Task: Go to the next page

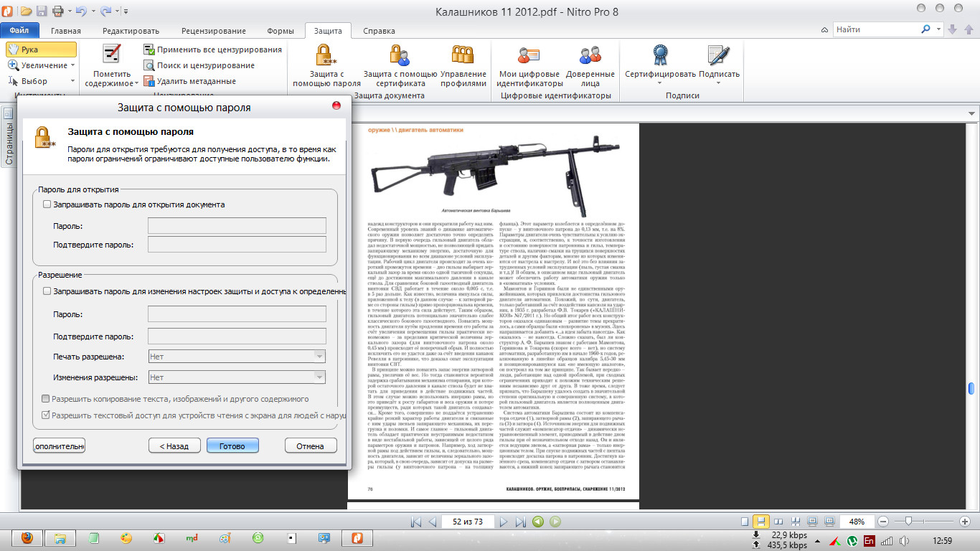Action: point(504,522)
